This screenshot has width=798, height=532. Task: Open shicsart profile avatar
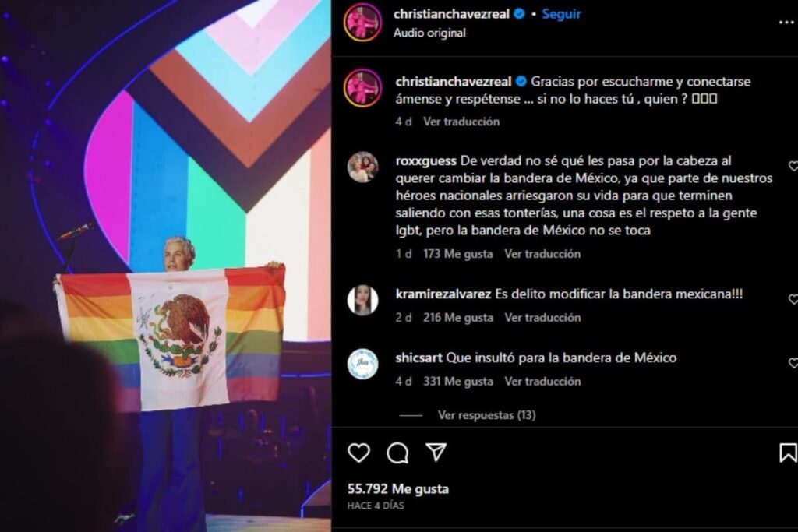point(363,364)
